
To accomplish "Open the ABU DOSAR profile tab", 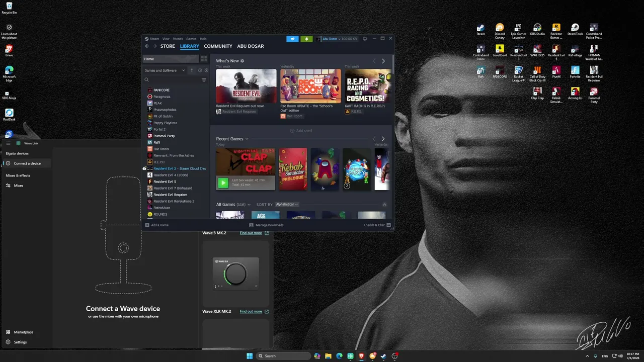I will 251,46.
